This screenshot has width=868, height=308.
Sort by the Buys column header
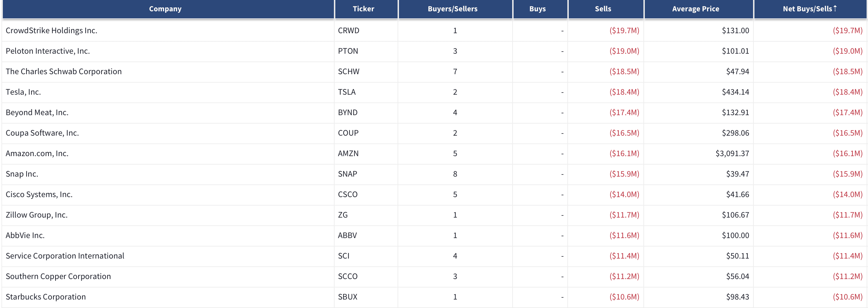click(x=537, y=9)
